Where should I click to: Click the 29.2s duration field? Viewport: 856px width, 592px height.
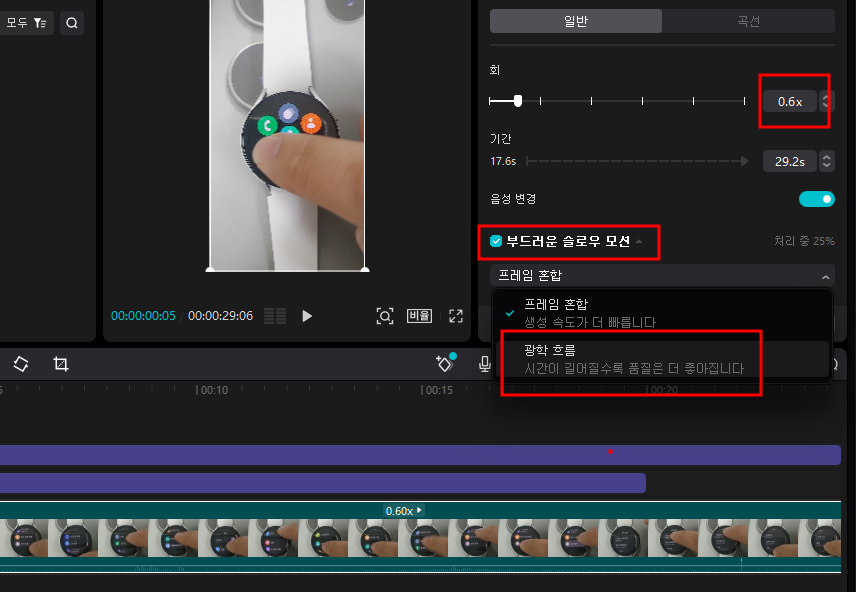point(789,162)
